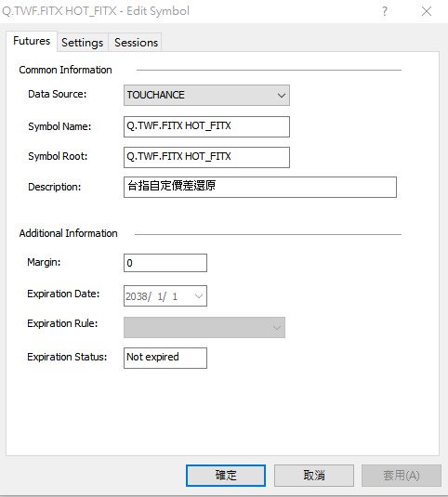Confirm with the 確定 button

(226, 475)
